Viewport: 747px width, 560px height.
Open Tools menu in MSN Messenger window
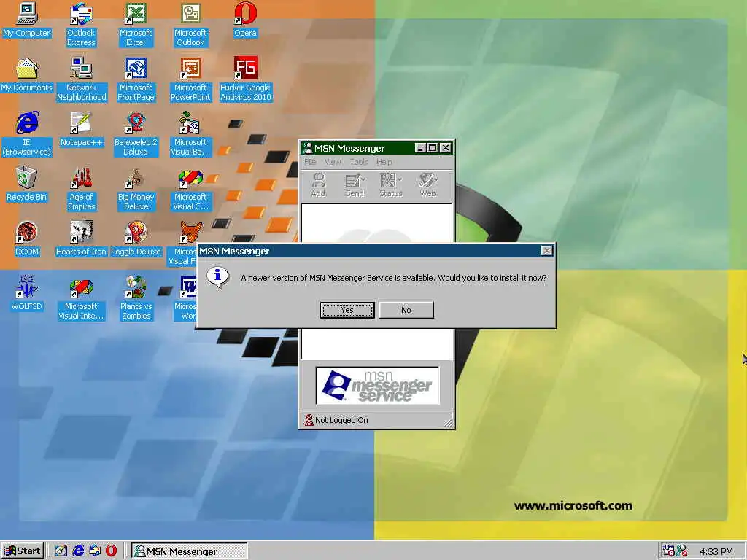(359, 162)
